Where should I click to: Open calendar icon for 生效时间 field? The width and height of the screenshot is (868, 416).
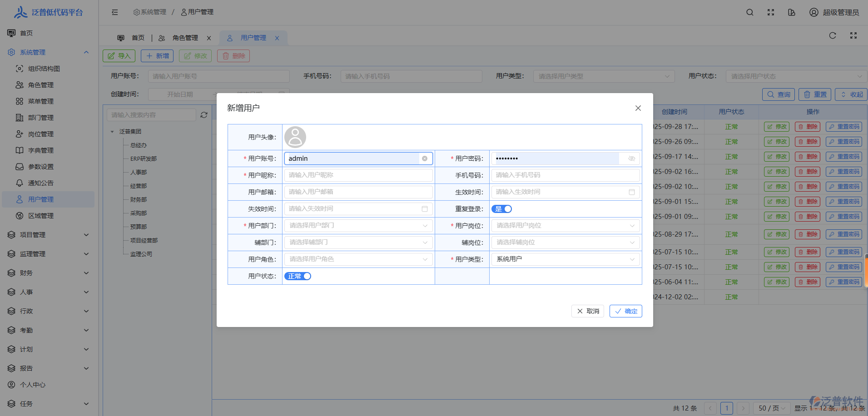tap(631, 192)
